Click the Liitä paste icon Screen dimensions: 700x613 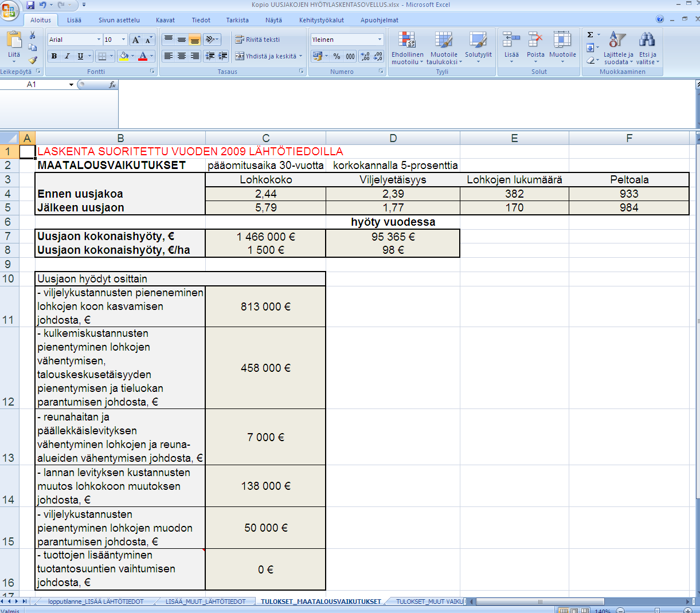(14, 40)
